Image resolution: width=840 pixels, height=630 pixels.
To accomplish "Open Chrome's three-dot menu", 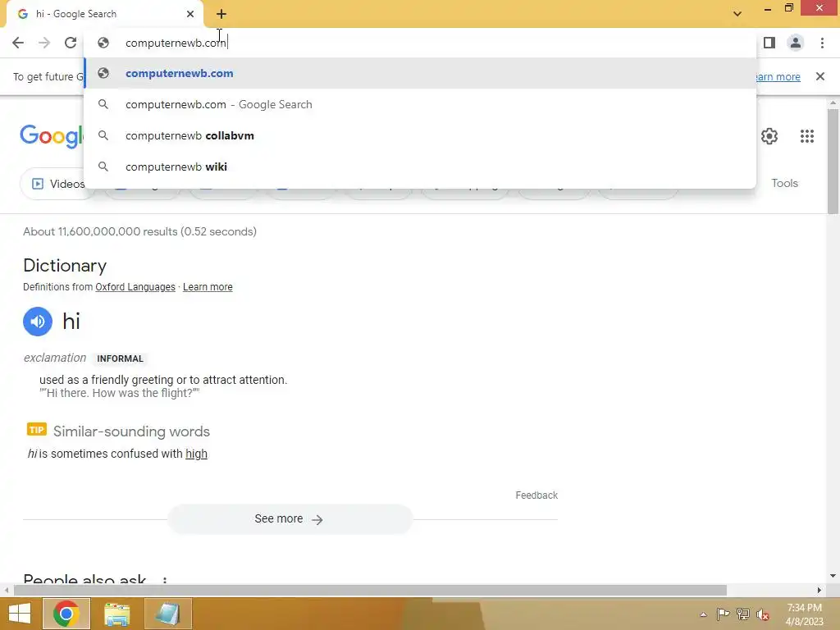I will click(822, 43).
